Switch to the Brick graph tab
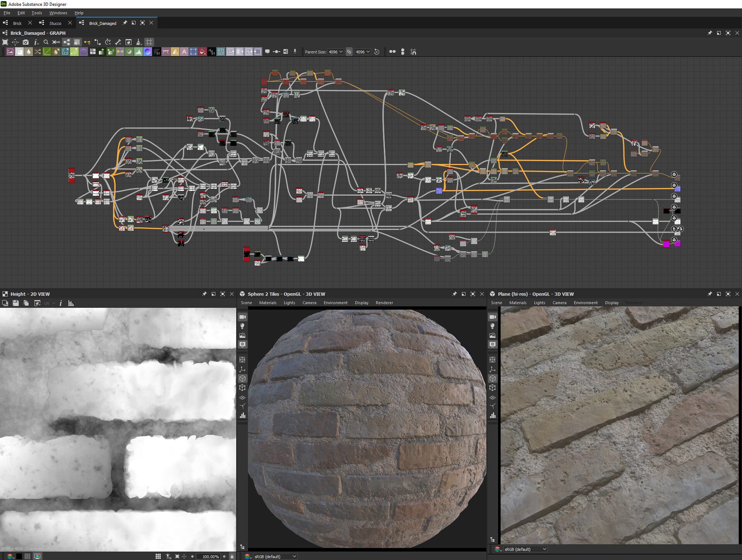This screenshot has width=742, height=560. [x=17, y=23]
